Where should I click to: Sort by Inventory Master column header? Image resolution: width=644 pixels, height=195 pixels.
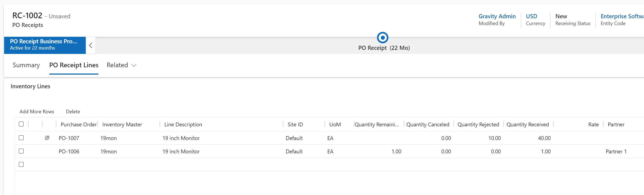point(122,124)
